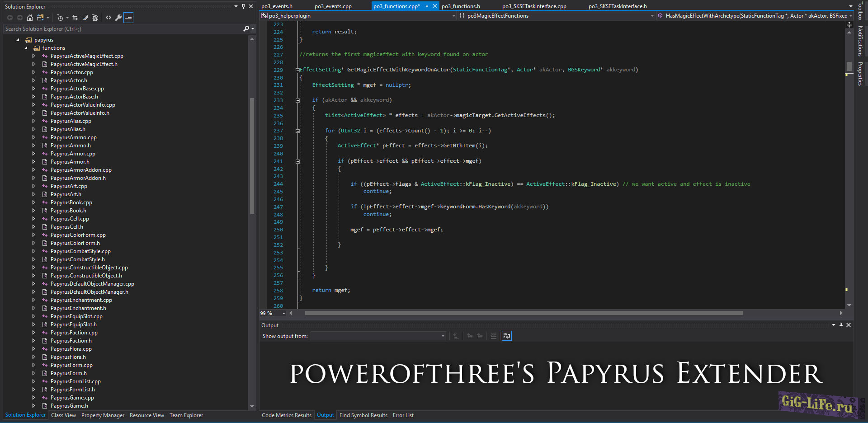The image size is (868, 423).
Task: Expand the PapyrusActor.cpp tree item
Action: (33, 72)
